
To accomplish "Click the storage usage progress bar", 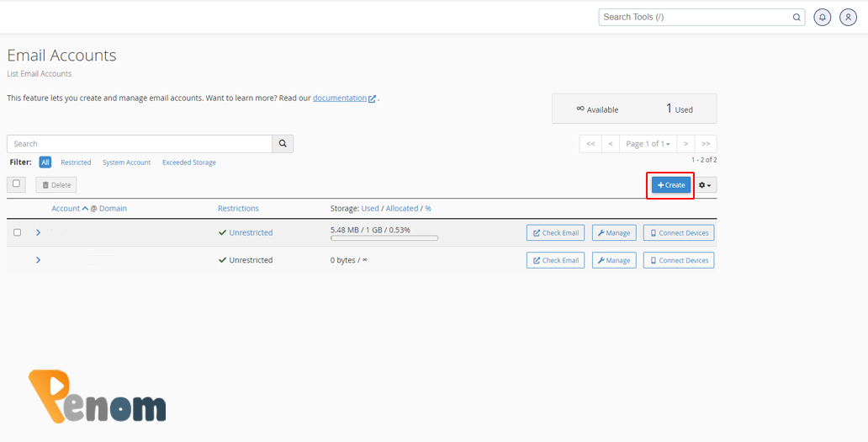I will pyautogui.click(x=384, y=238).
